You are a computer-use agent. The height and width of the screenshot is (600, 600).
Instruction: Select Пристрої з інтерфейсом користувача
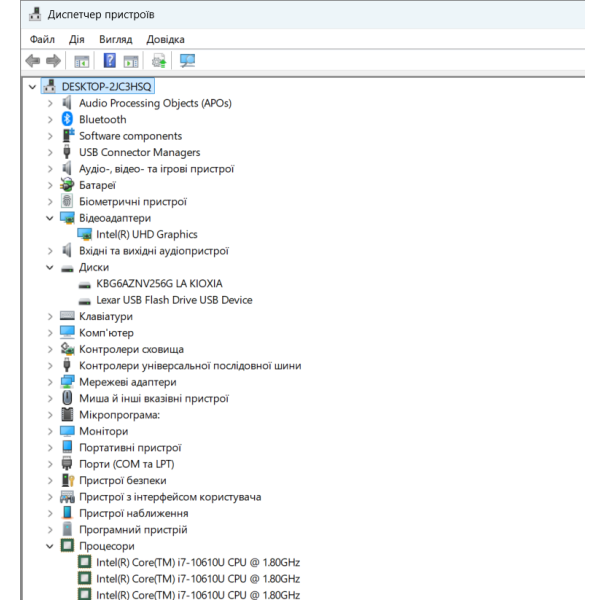pyautogui.click(x=170, y=497)
